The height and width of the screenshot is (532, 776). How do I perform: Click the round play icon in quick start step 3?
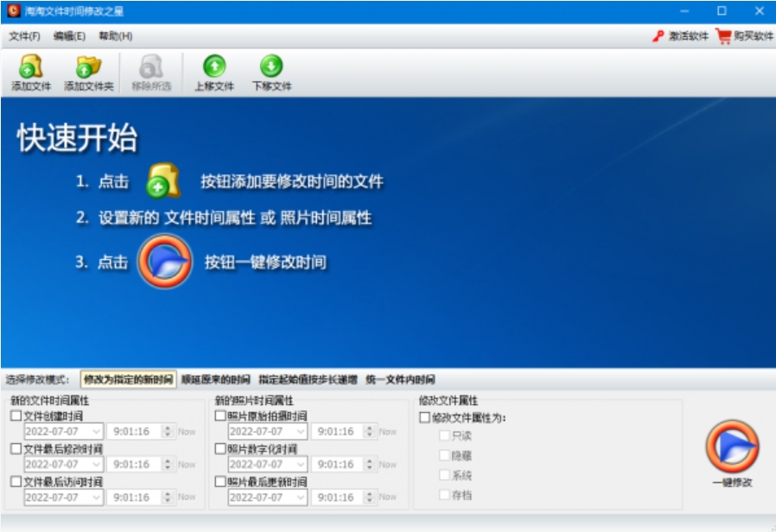(165, 261)
